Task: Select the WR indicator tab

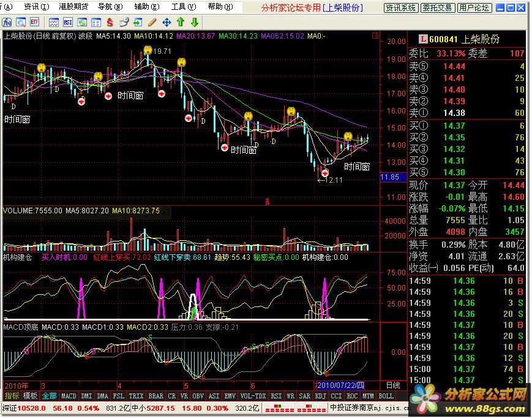Action: 290,396
